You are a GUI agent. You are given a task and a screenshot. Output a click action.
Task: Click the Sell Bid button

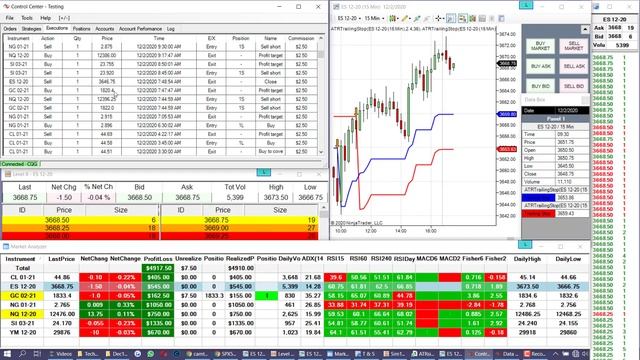(x=574, y=86)
